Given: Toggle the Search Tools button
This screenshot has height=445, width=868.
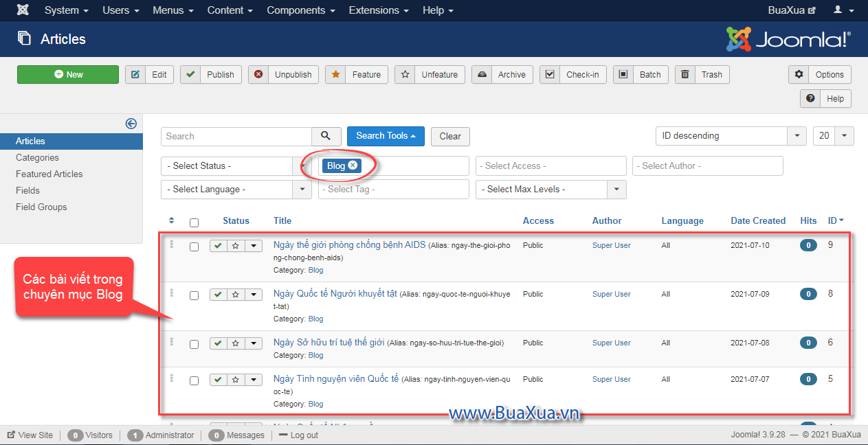Looking at the screenshot, I should [386, 136].
